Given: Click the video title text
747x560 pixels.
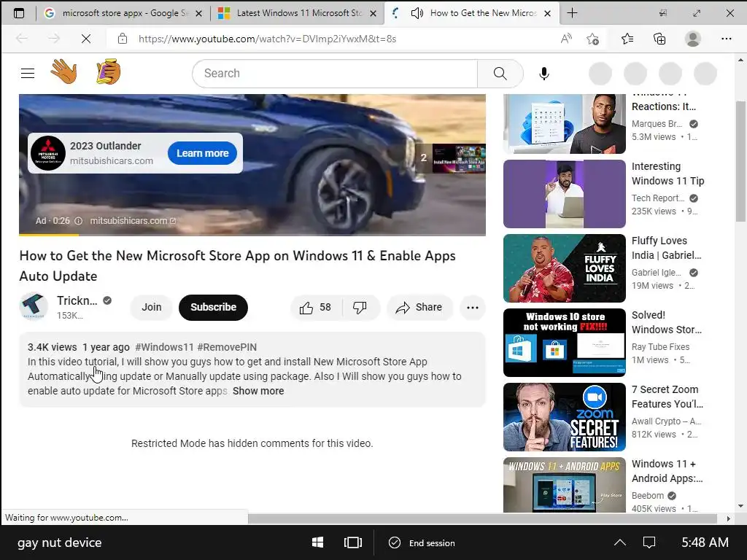Looking at the screenshot, I should (x=237, y=265).
